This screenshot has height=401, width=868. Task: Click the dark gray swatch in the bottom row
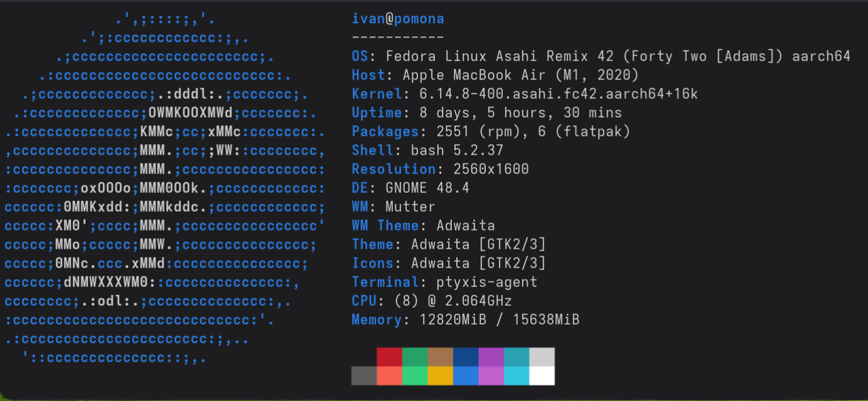click(x=363, y=376)
